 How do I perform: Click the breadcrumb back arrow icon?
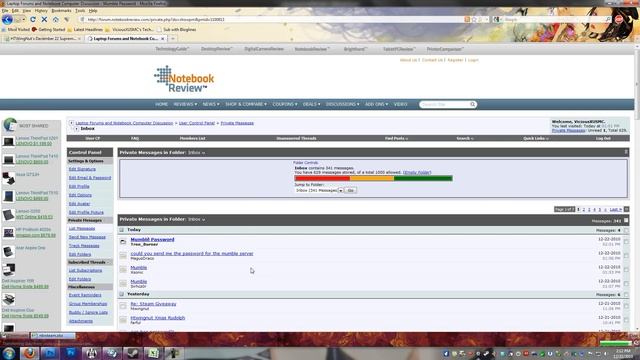pos(71,123)
